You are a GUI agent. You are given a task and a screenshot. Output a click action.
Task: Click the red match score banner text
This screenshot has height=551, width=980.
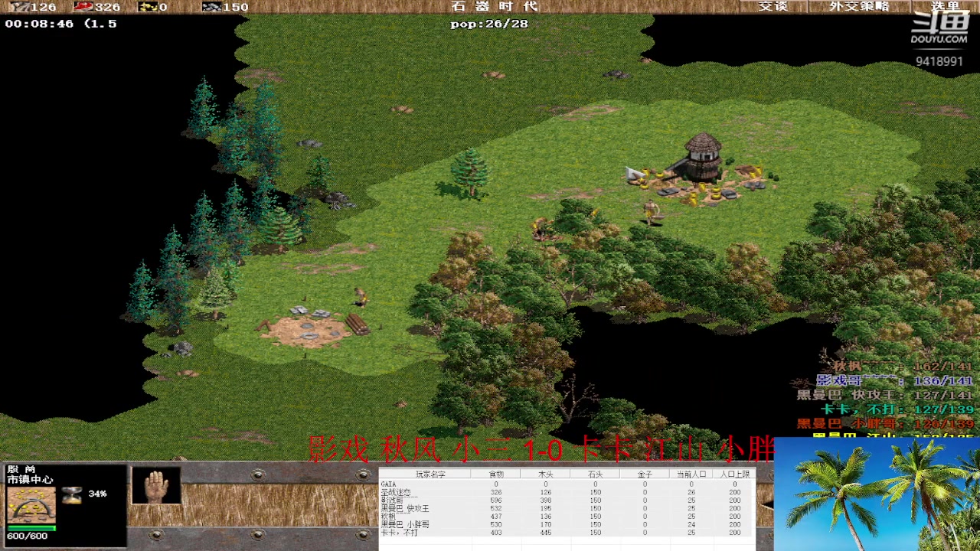coord(541,449)
